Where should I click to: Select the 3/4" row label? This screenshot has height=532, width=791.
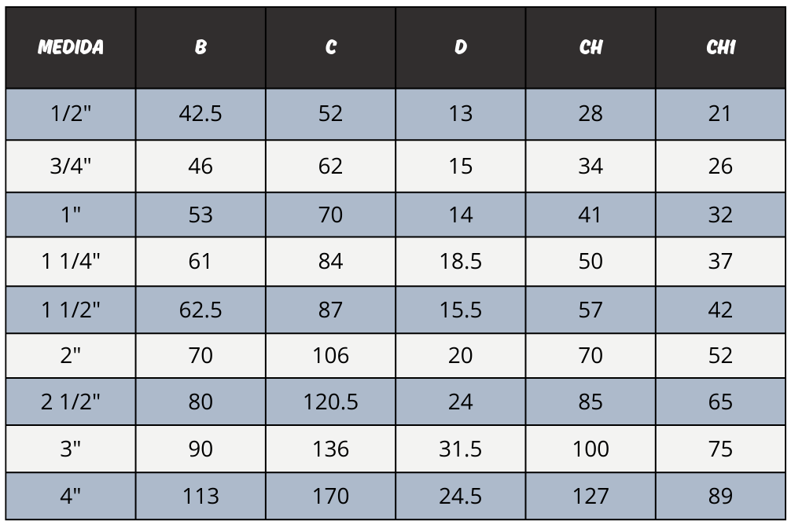click(x=71, y=166)
